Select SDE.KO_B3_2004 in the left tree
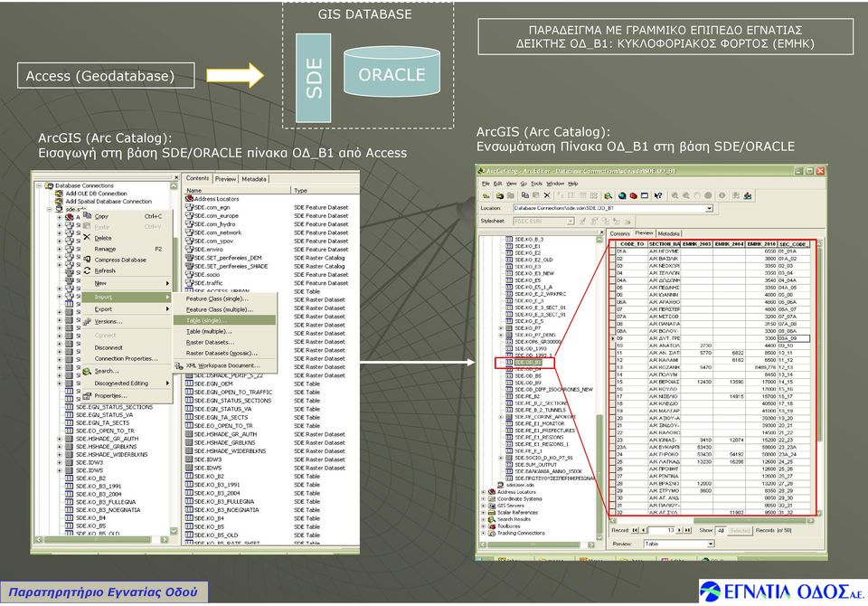 click(99, 494)
